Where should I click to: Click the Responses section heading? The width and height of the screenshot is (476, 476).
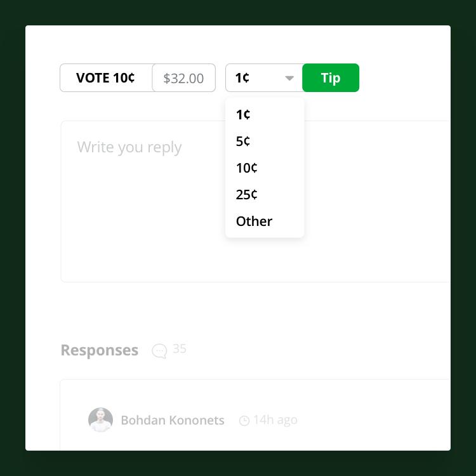(100, 350)
